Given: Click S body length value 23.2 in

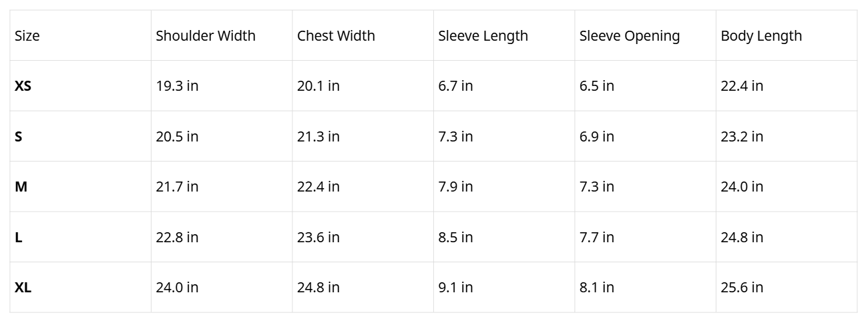Looking at the screenshot, I should coord(742,137).
